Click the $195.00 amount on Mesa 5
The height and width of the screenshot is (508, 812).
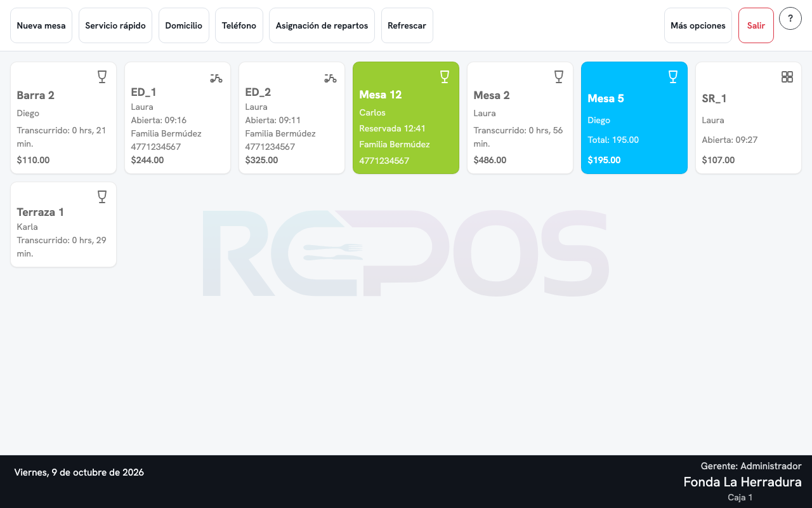[604, 160]
